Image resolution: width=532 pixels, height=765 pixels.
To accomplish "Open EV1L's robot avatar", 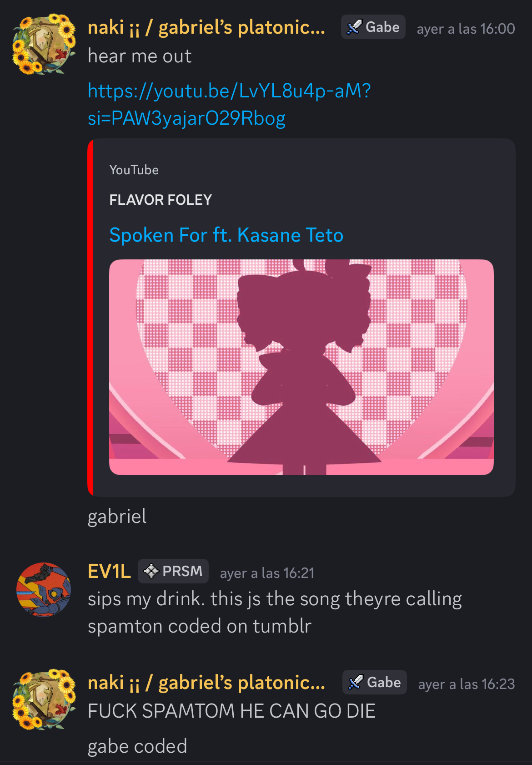I will click(44, 590).
